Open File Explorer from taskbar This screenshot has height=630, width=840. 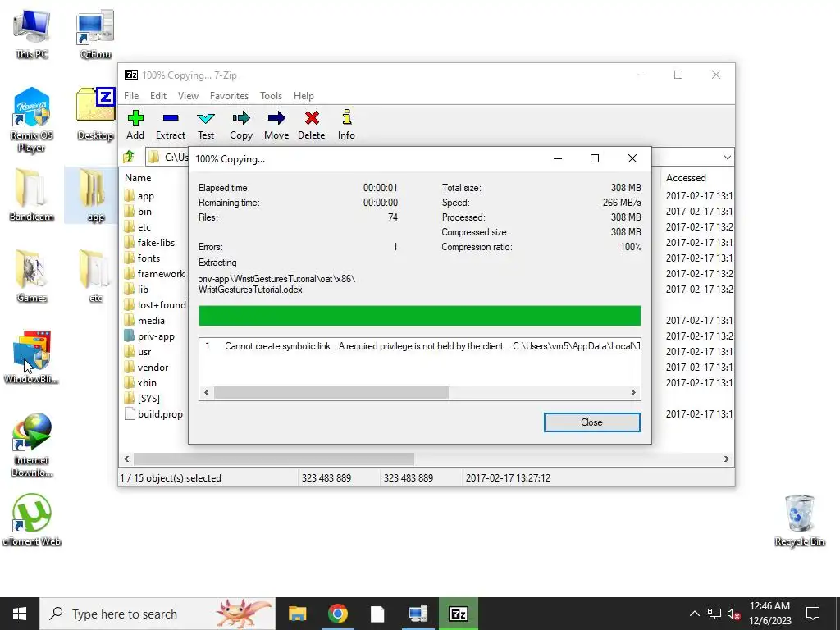click(297, 614)
